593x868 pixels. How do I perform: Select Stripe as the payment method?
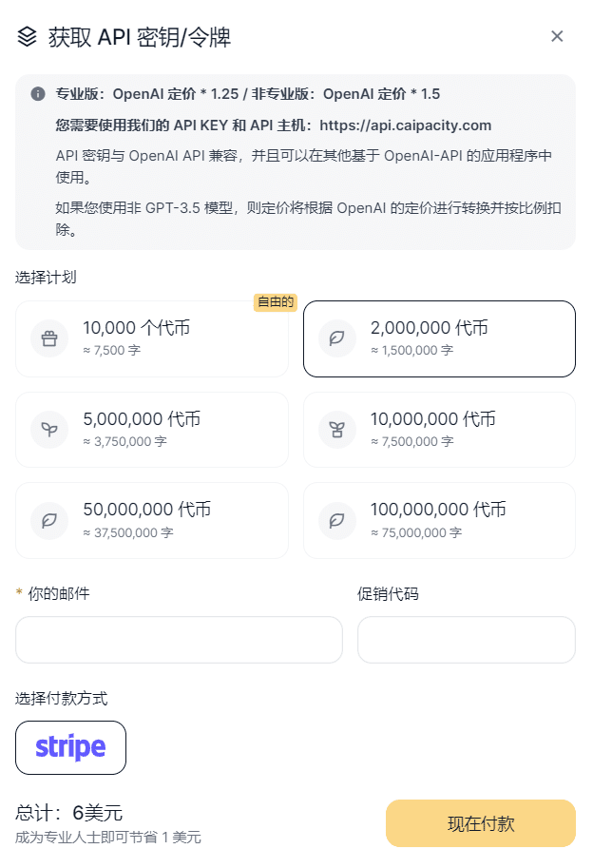click(70, 748)
